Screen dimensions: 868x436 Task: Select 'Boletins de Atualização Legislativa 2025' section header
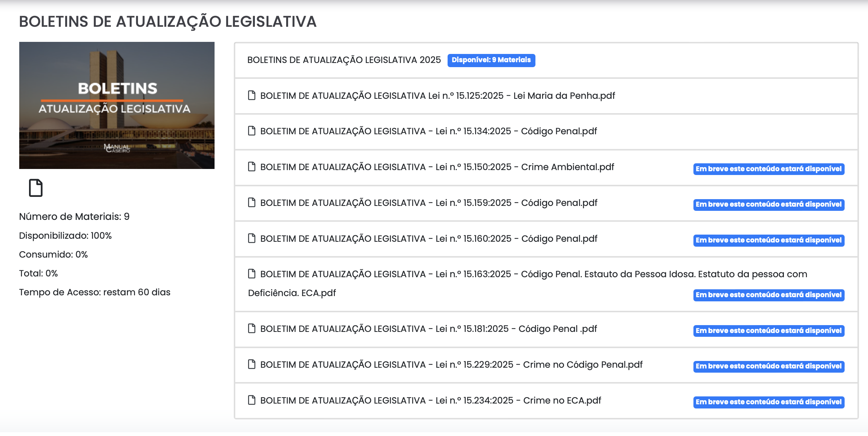pos(344,60)
